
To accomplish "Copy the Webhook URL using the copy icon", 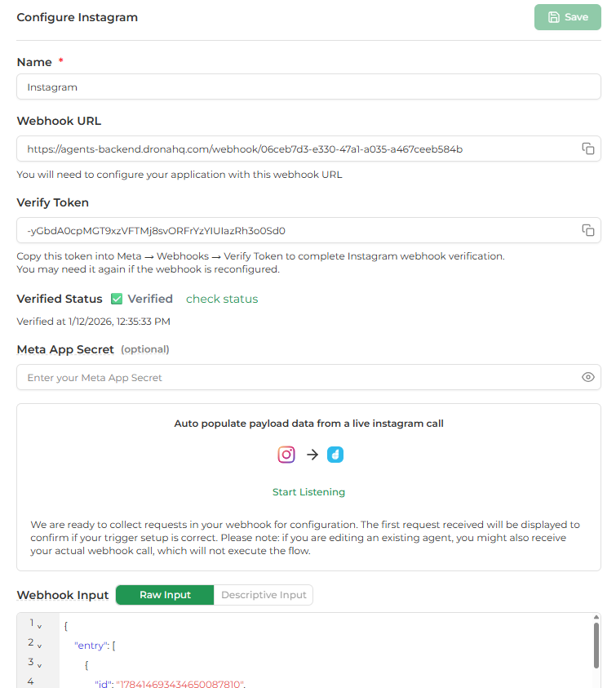I will tap(588, 149).
